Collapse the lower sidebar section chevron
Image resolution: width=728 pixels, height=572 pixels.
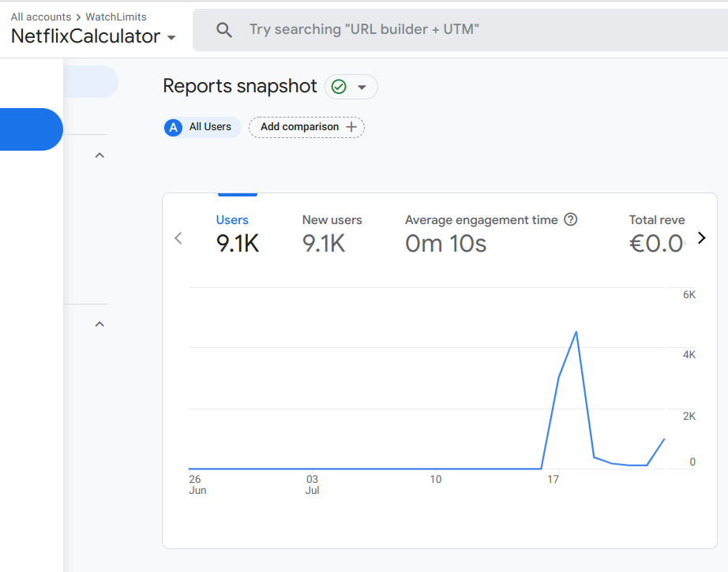click(x=99, y=324)
